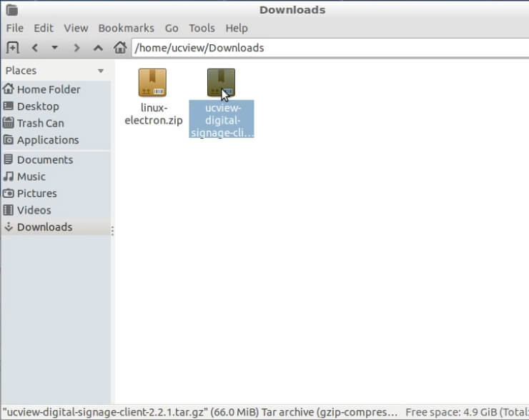This screenshot has width=529, height=420.
Task: Select Home Folder in Places
Action: coord(56,89)
